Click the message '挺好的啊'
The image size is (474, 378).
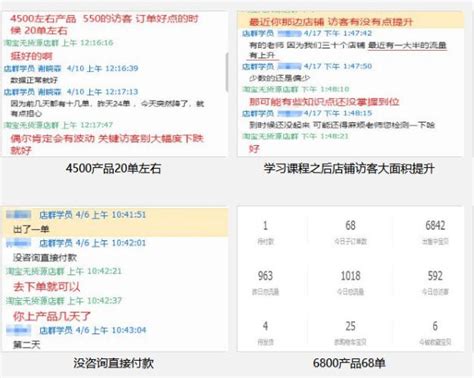coord(31,56)
